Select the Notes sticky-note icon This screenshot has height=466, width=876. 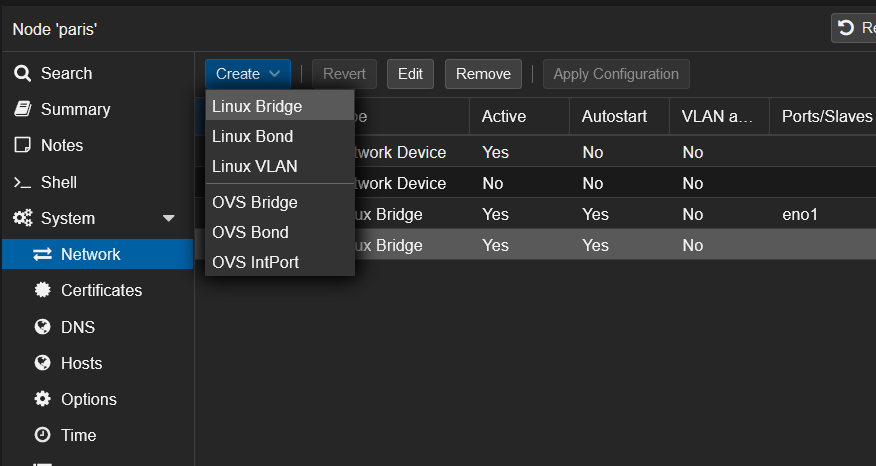pyautogui.click(x=22, y=145)
